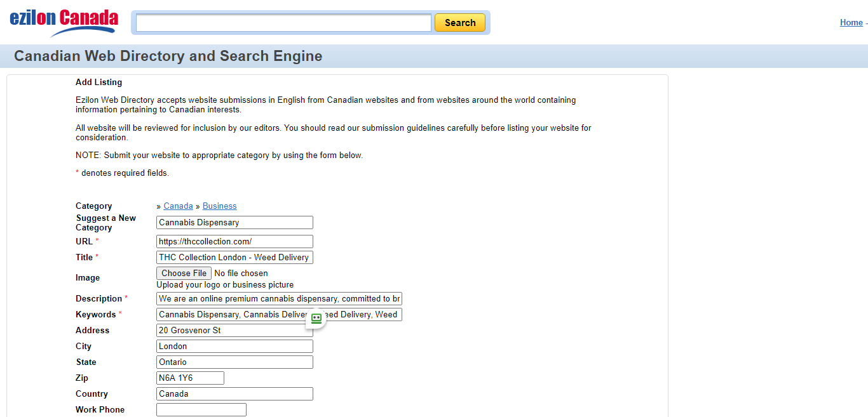Screen dimensions: 868x417
Task: Click the '* denotes required fields.' text
Action: pyautogui.click(x=122, y=173)
